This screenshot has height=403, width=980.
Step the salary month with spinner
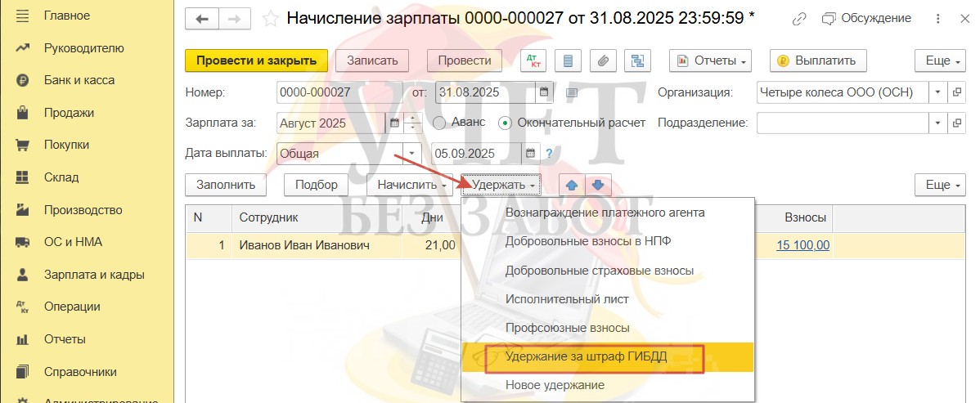pos(412,123)
